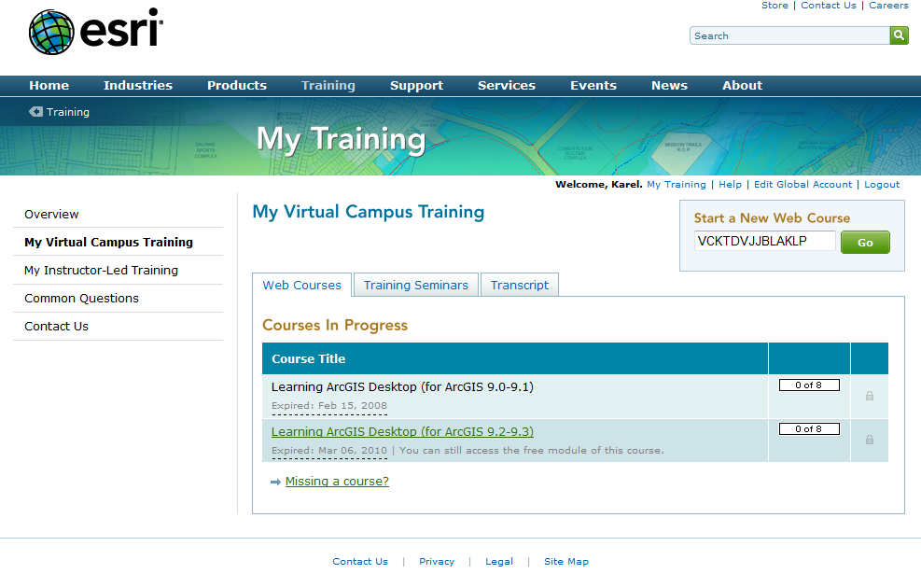This screenshot has height=588, width=921.
Task: Select Contact Us in the sidebar
Action: (x=56, y=327)
